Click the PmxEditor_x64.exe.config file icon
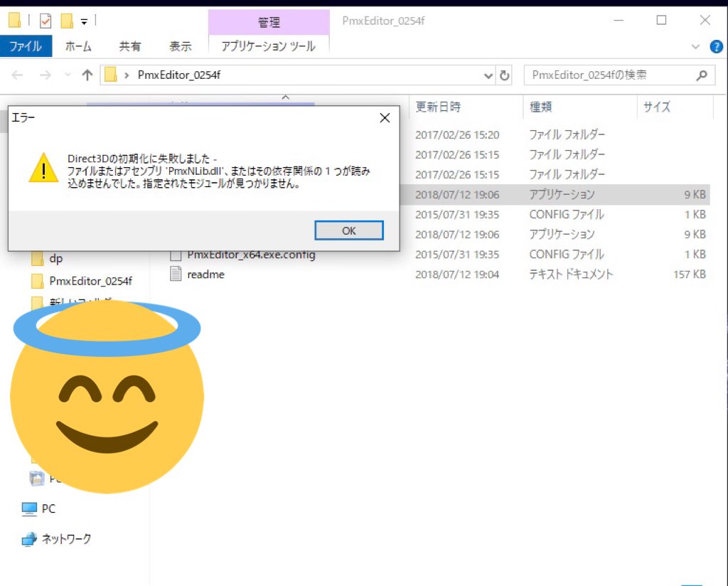The width and height of the screenshot is (728, 586). [176, 255]
